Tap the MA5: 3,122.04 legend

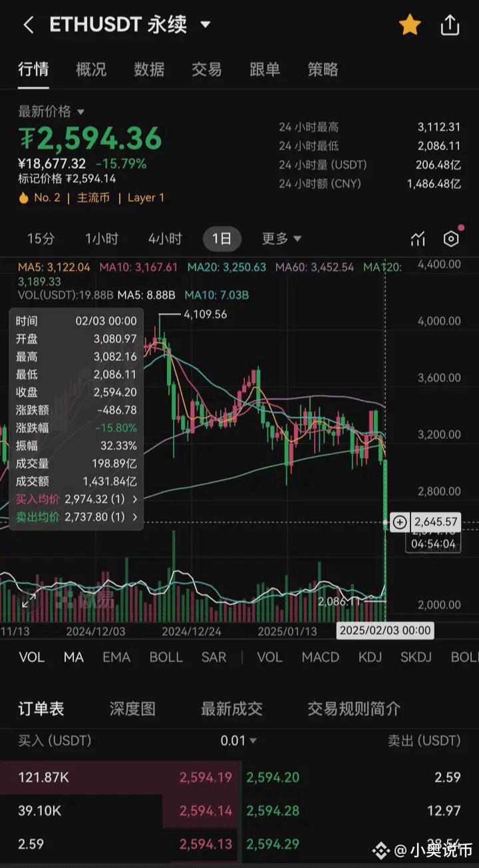pos(54,267)
